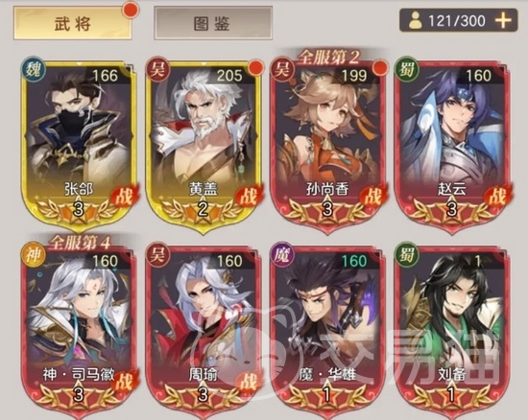
Task: Click the 魔 faction badge on 华雄
Action: click(x=282, y=255)
